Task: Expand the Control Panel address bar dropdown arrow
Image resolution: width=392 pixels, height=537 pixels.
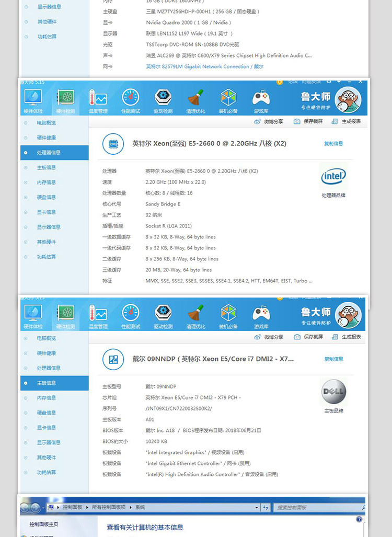Action: point(257,508)
